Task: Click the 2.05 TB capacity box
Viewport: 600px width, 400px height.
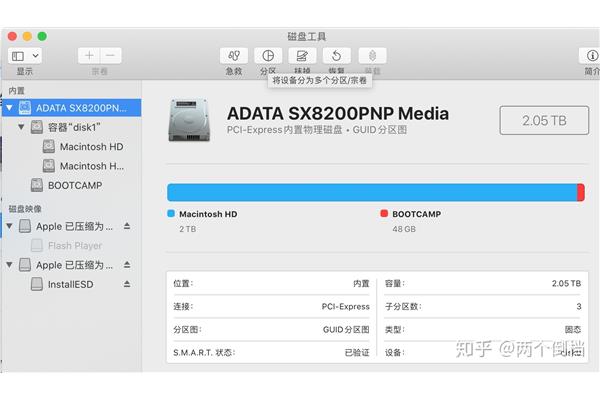Action: (544, 121)
